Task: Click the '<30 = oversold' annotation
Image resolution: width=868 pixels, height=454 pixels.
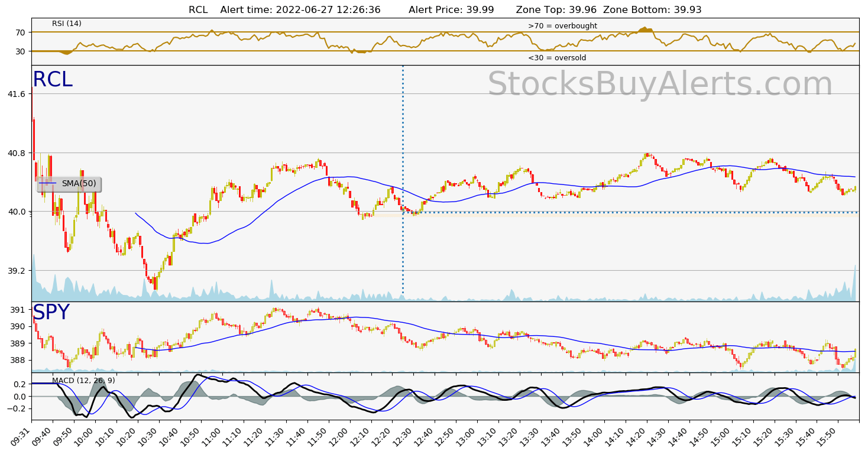Action: pyautogui.click(x=557, y=58)
